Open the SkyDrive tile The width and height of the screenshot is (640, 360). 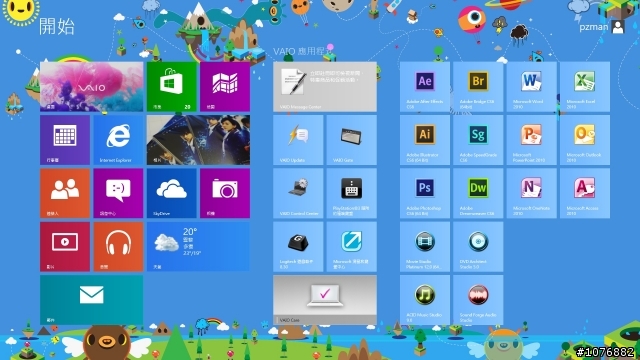point(171,193)
